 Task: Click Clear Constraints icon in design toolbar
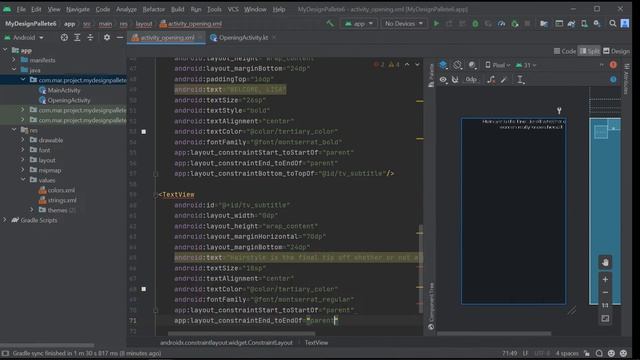point(491,80)
